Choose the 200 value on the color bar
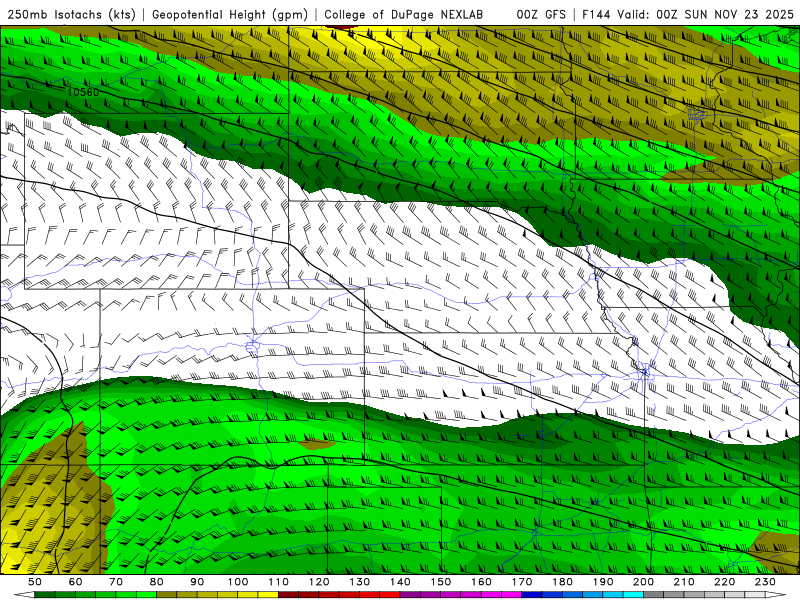 coord(643,582)
